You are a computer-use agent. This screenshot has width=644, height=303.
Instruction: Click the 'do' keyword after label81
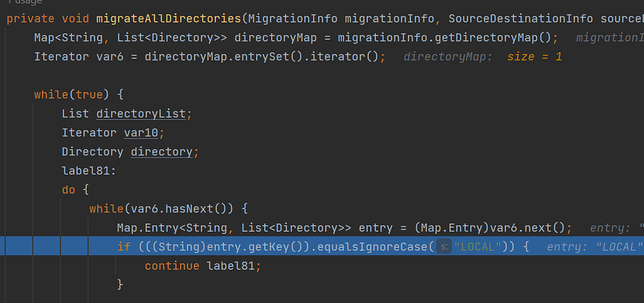(69, 190)
